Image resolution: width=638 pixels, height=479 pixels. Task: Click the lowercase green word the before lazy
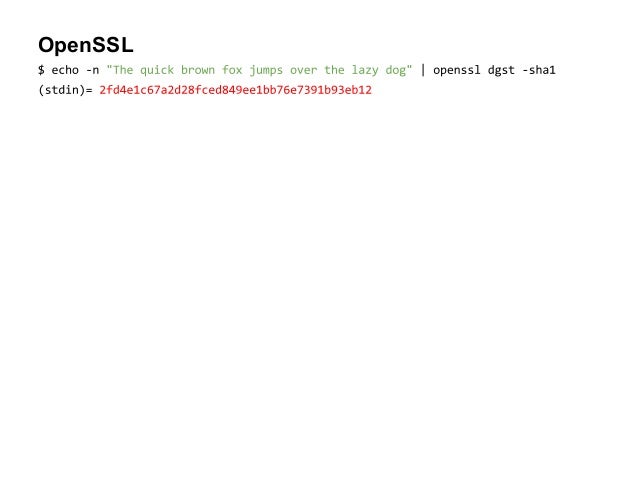pos(334,70)
